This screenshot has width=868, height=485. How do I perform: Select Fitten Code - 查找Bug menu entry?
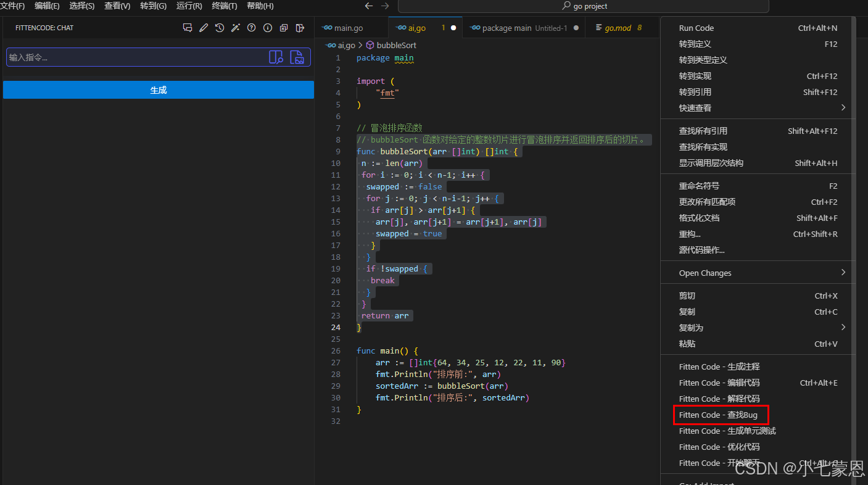718,415
